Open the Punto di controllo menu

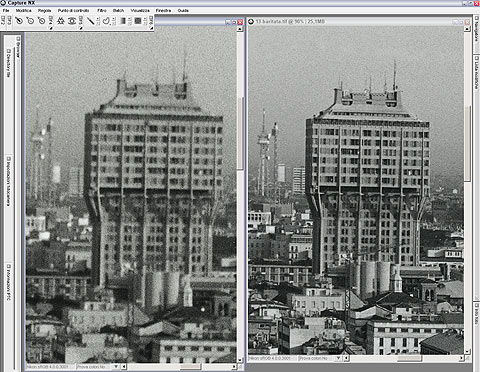[x=73, y=11]
